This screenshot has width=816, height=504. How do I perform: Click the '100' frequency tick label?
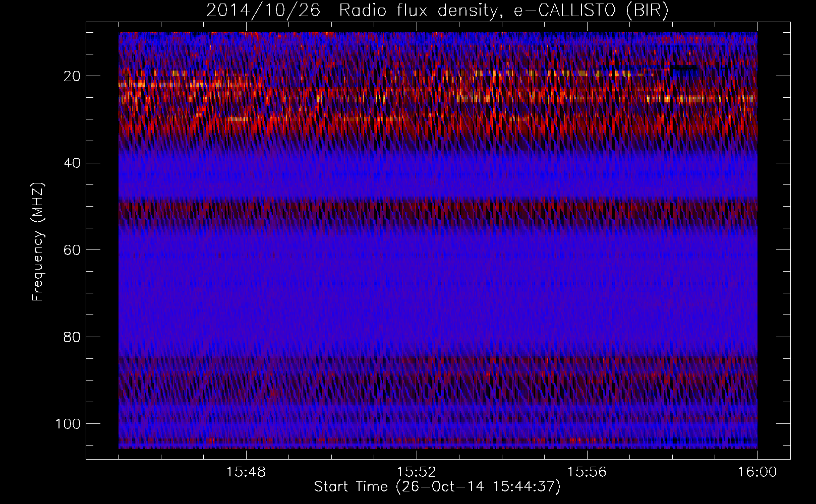click(68, 424)
